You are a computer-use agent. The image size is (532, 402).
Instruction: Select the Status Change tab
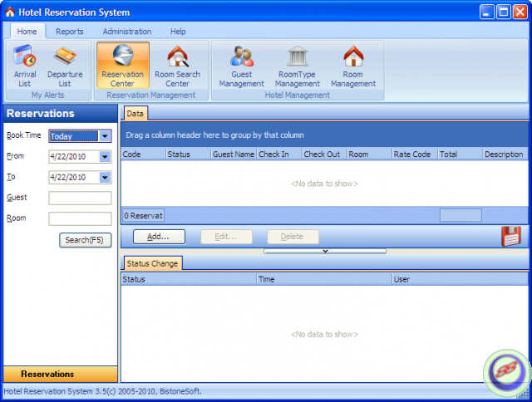tap(152, 263)
